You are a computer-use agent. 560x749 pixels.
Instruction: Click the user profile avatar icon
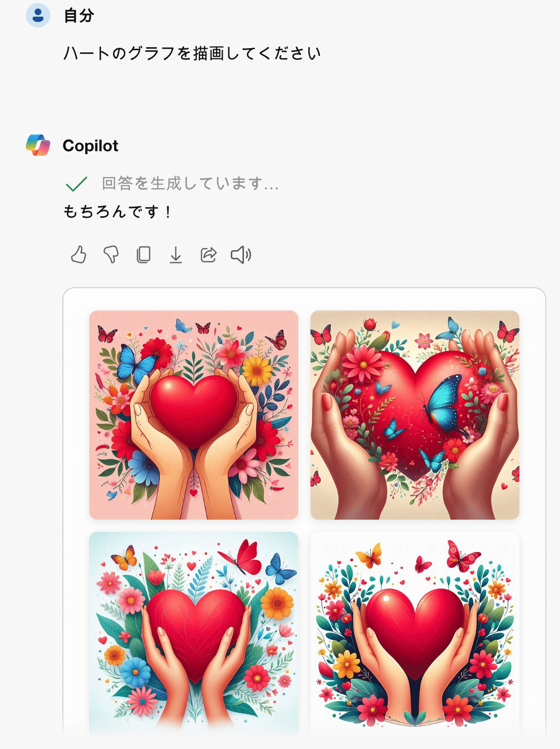pyautogui.click(x=38, y=15)
